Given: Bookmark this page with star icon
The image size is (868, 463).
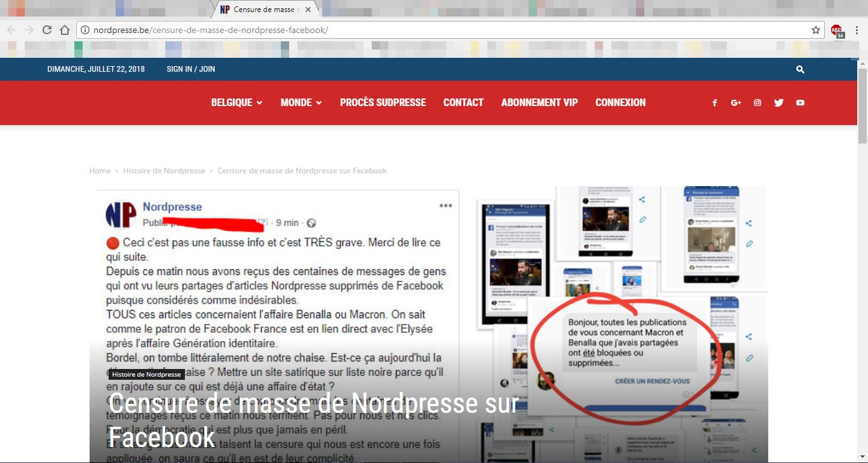Looking at the screenshot, I should (x=816, y=30).
